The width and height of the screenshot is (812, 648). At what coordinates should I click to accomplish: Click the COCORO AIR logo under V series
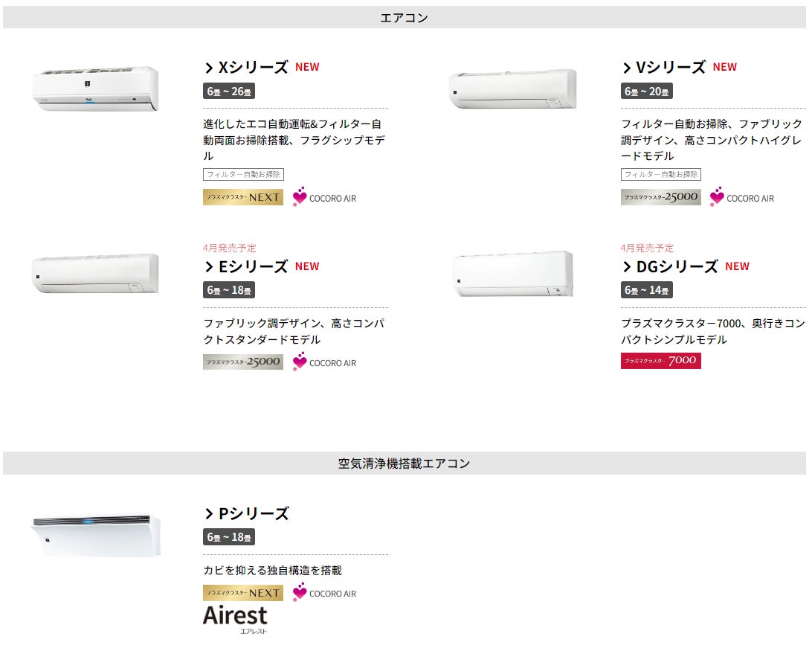[742, 198]
